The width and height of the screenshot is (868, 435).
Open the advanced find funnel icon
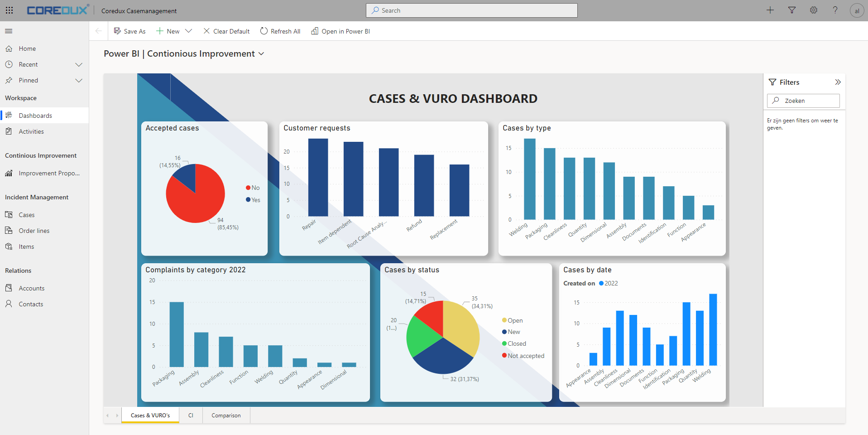[792, 10]
